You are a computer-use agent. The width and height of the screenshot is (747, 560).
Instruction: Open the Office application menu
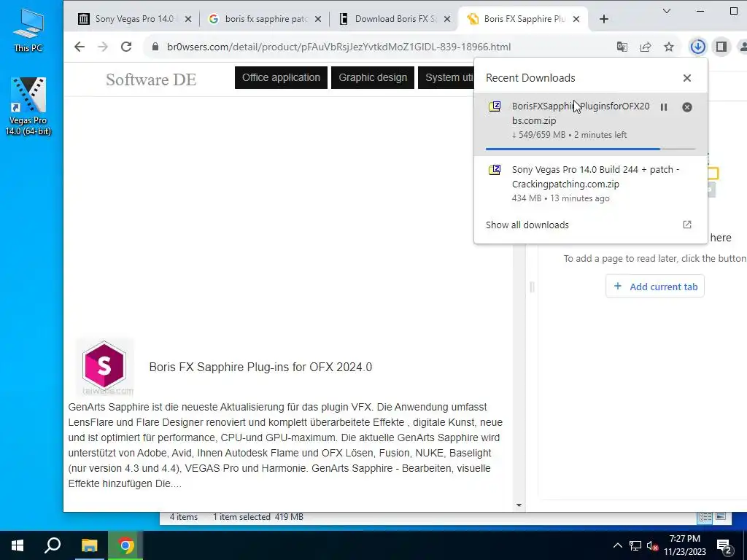(281, 77)
